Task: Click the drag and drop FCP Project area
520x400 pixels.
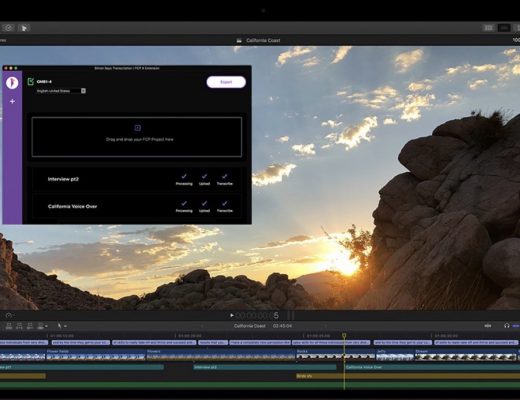Action: point(137,137)
